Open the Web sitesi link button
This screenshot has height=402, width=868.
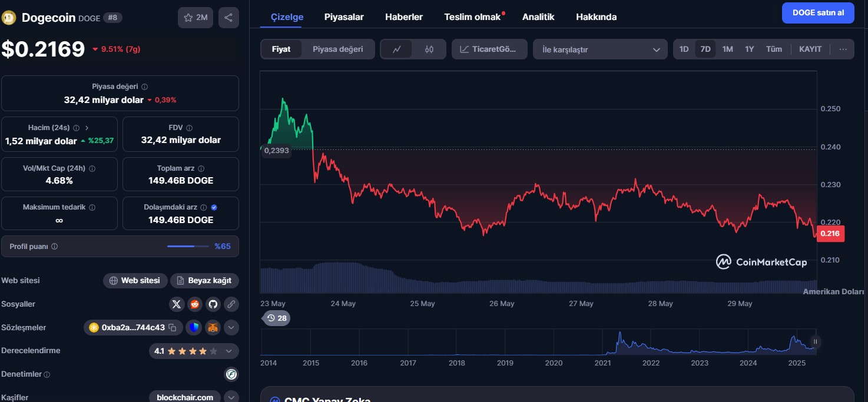tap(135, 281)
